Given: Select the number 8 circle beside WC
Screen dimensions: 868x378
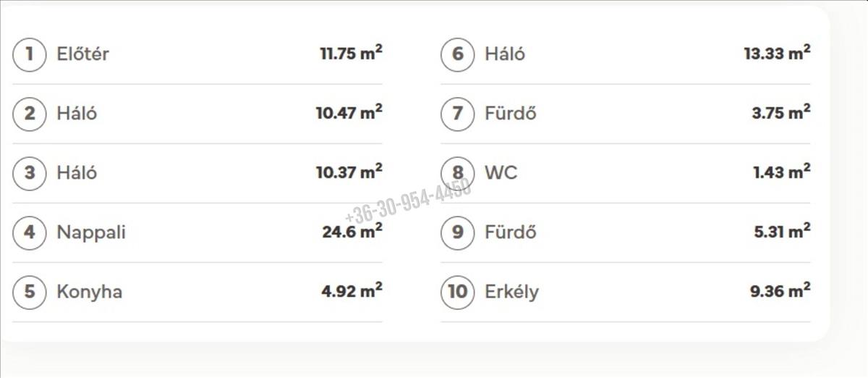Looking at the screenshot, I should click(x=458, y=173).
